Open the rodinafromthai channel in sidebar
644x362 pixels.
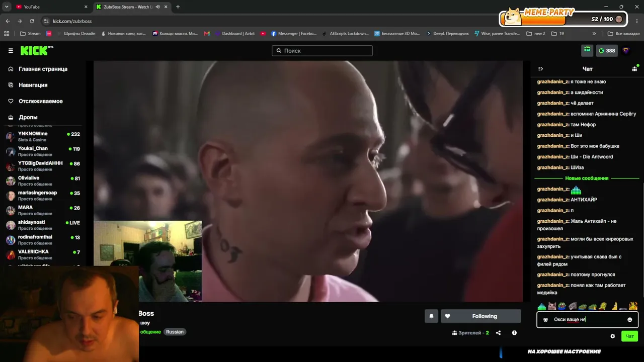(x=43, y=240)
